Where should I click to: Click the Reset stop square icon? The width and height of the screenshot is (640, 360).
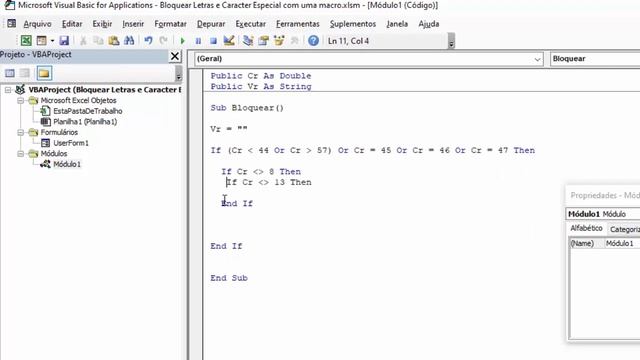(x=213, y=41)
